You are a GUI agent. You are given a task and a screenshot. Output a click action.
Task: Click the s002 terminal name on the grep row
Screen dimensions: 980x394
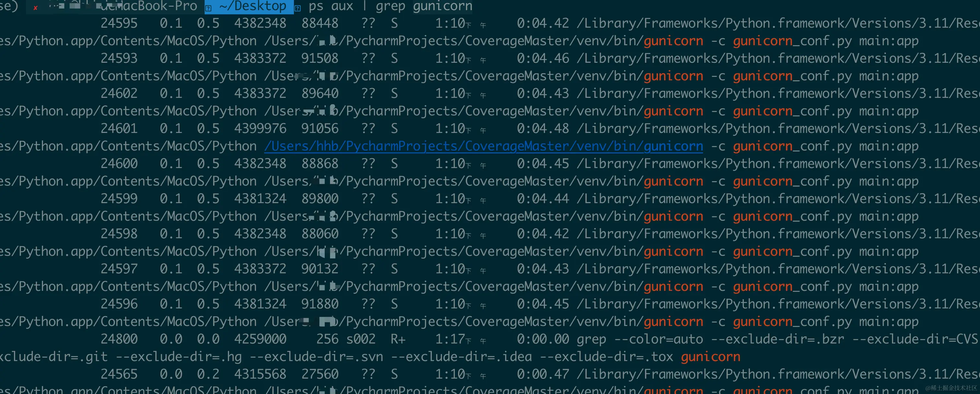coord(360,339)
